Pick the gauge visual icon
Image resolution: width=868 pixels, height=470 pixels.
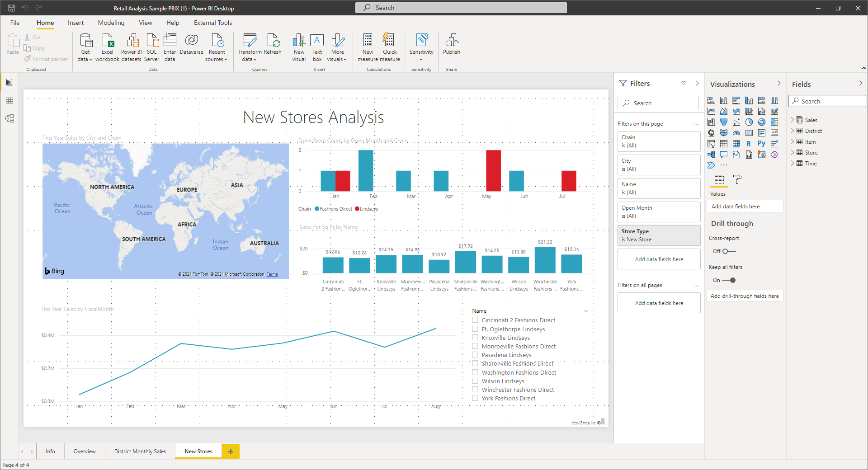point(736,133)
